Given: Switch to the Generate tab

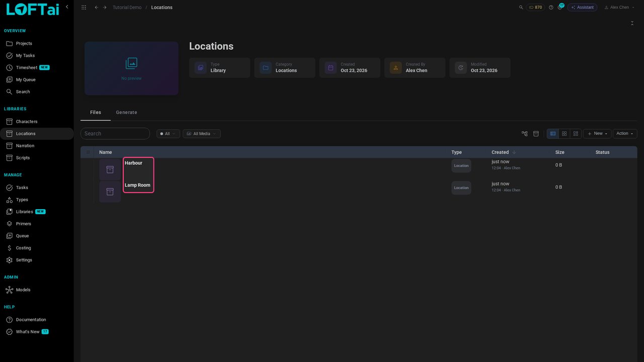Looking at the screenshot, I should click(126, 113).
